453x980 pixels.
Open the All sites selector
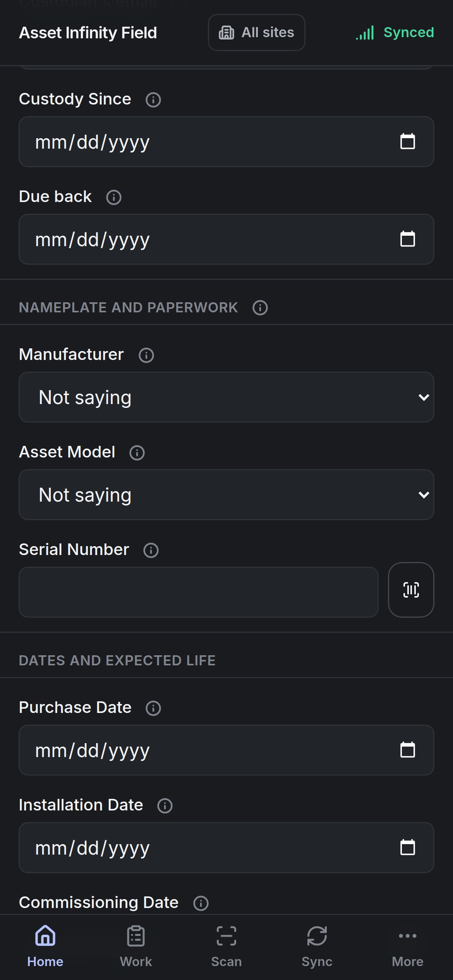[x=256, y=33]
